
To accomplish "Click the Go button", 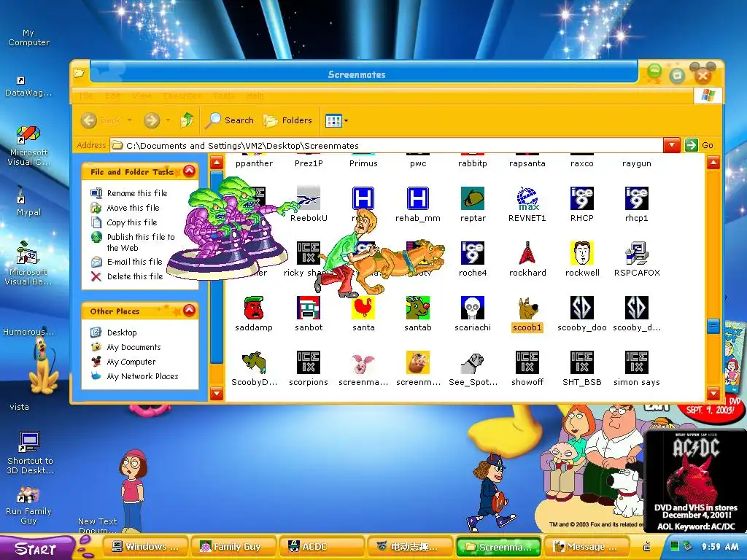I will pos(700,145).
